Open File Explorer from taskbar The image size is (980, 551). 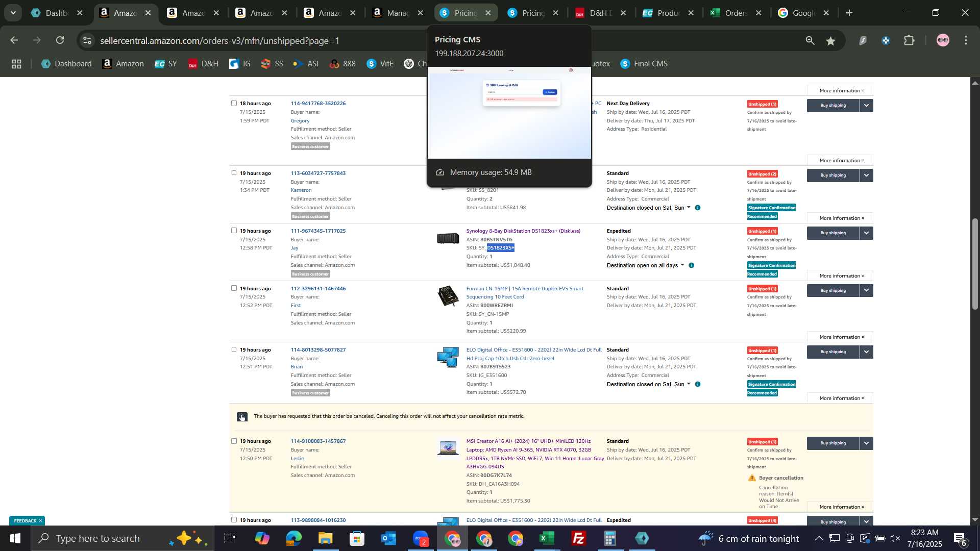tap(325, 538)
